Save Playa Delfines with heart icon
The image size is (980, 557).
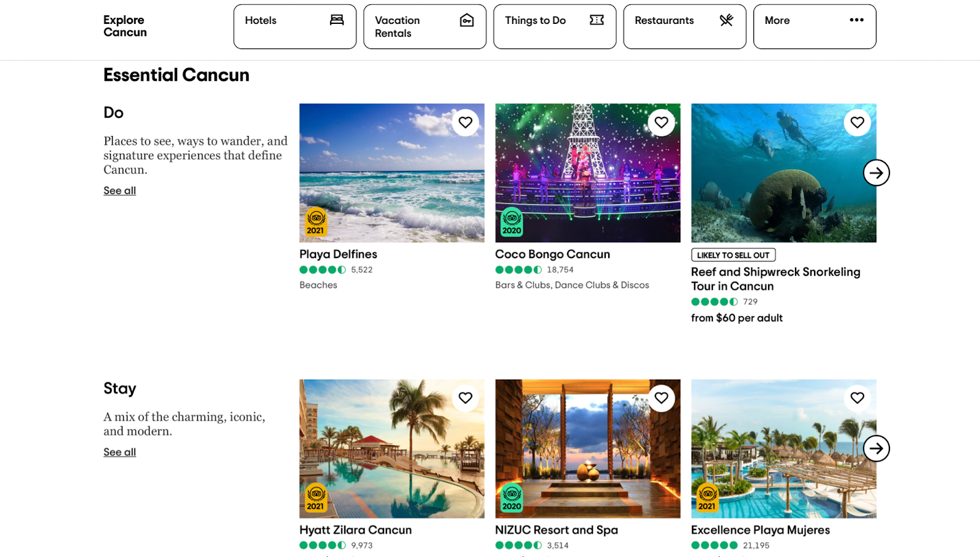(466, 123)
